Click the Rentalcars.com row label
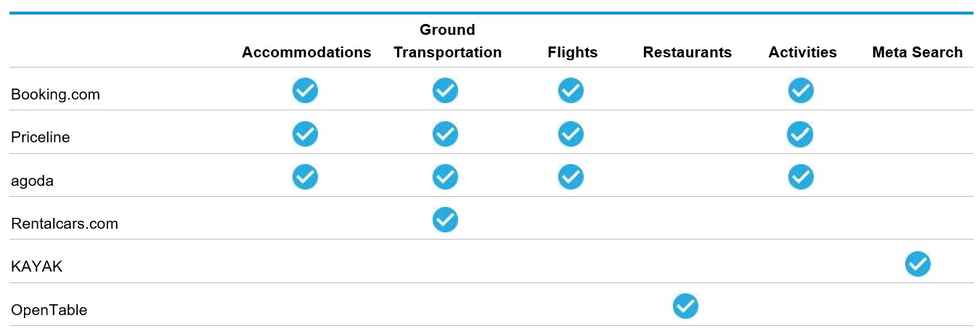This screenshot has width=980, height=334. (65, 224)
